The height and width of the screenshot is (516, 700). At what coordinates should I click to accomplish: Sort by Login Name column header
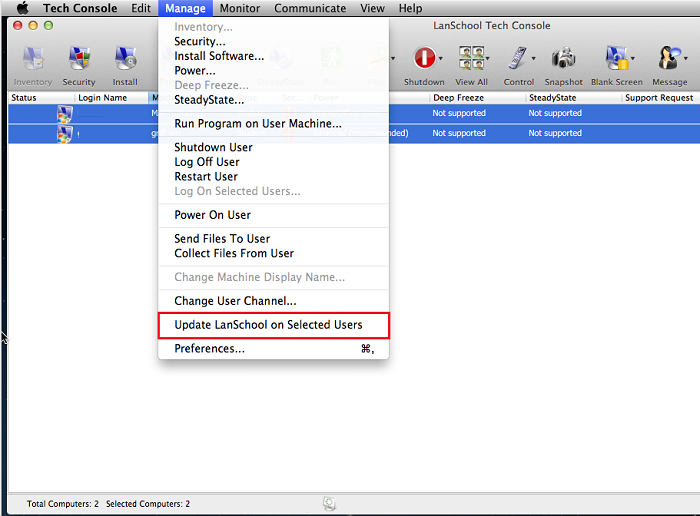tap(111, 98)
